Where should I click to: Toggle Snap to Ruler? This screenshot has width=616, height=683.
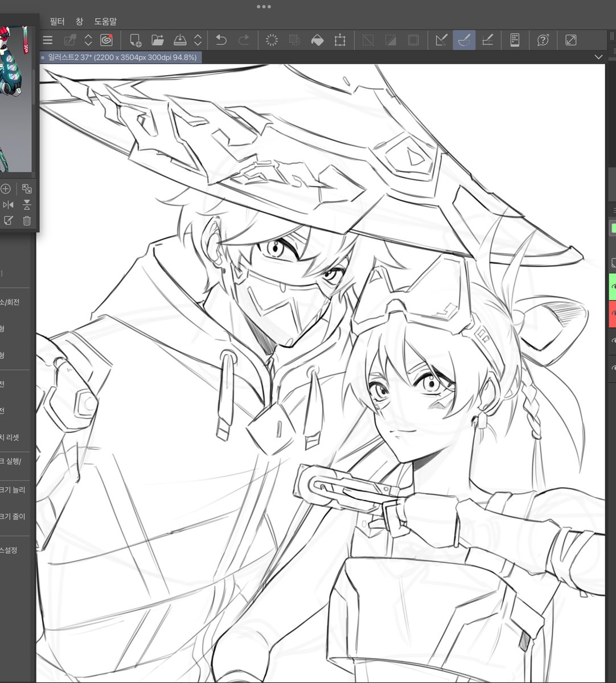[442, 40]
